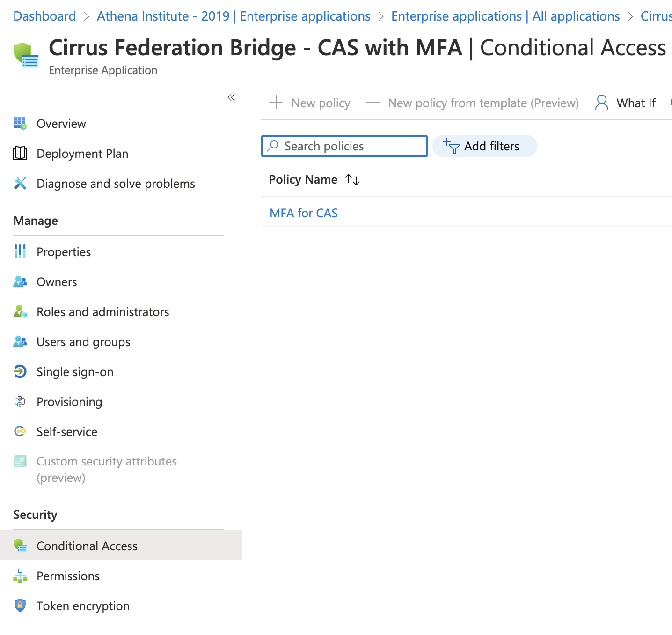Screen dimensions: 672x635
Task: Open the MFA for CAS policy
Action: 304,213
